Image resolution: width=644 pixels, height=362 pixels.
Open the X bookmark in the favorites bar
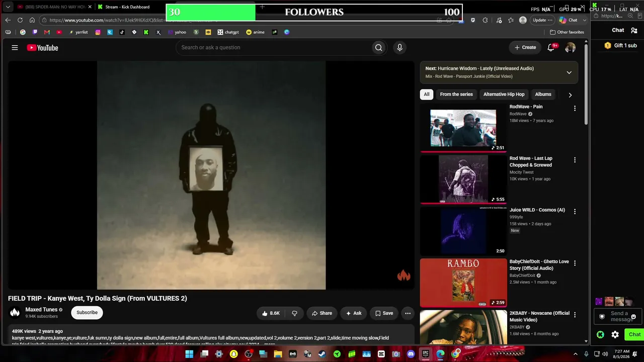tap(158, 32)
